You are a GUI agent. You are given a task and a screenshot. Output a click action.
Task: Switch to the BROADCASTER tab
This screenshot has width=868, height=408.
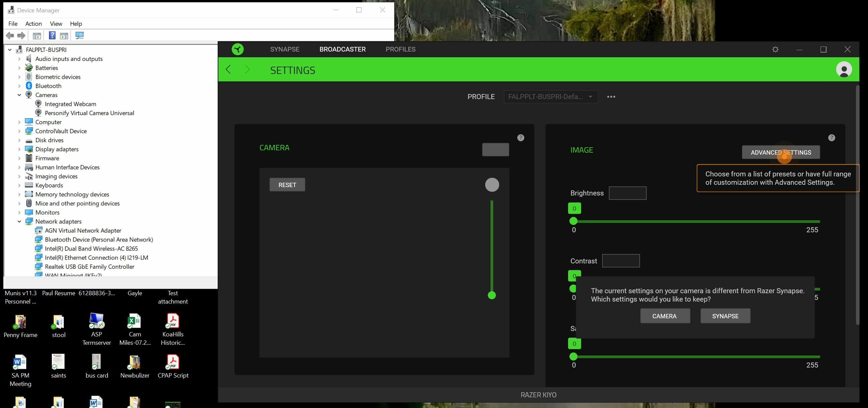[342, 49]
